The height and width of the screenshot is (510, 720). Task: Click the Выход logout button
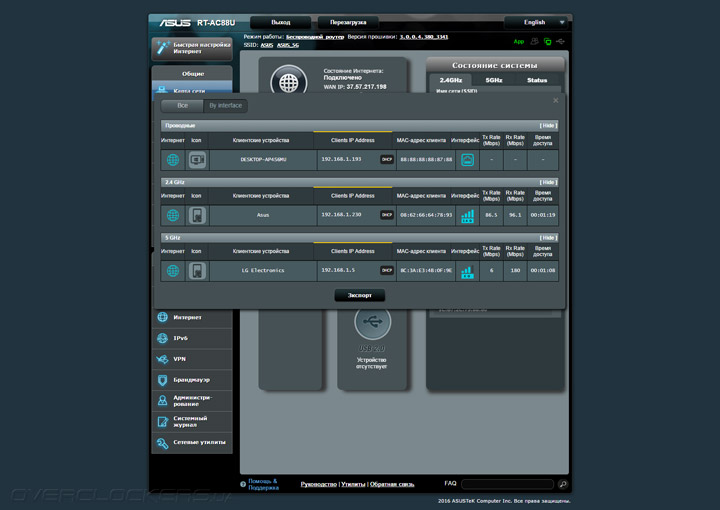(x=281, y=22)
